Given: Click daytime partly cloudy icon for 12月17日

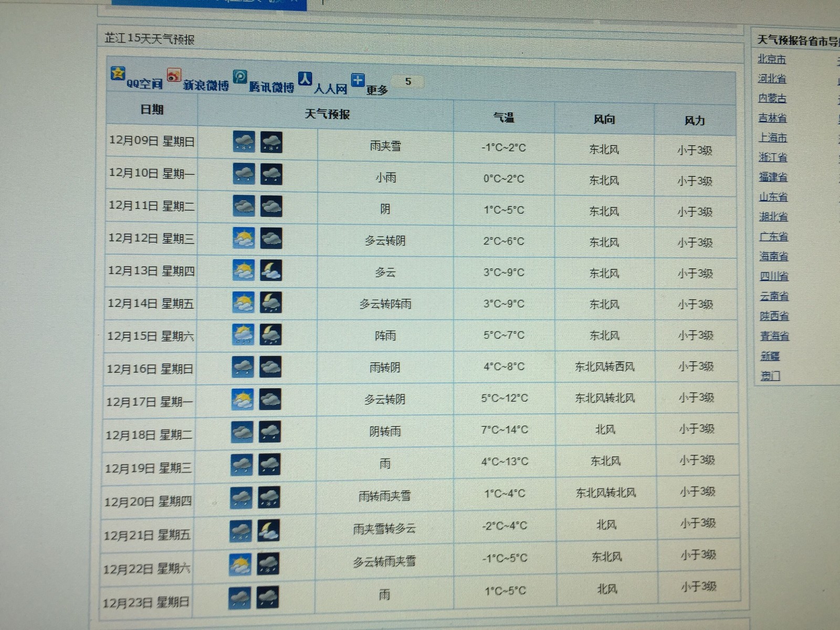Looking at the screenshot, I should point(243,400).
